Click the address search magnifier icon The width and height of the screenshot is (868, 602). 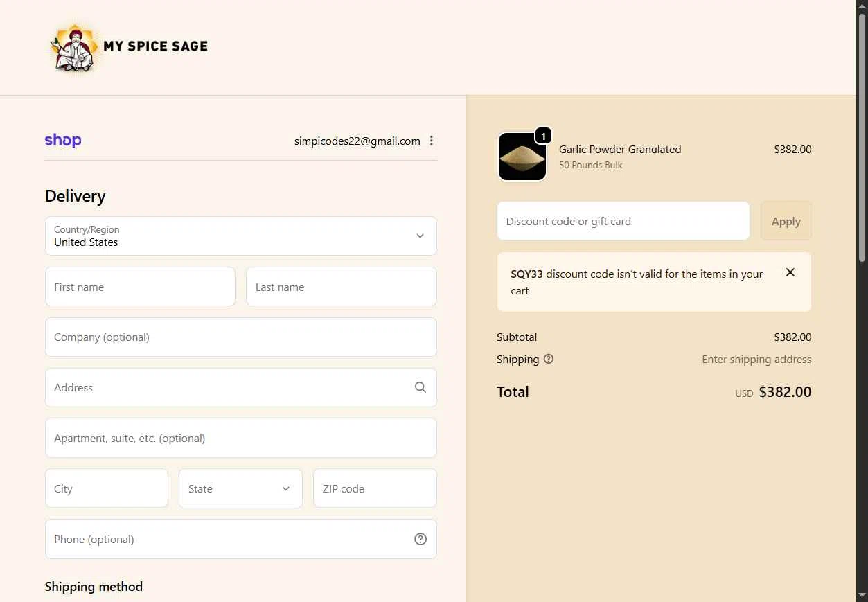click(x=420, y=387)
